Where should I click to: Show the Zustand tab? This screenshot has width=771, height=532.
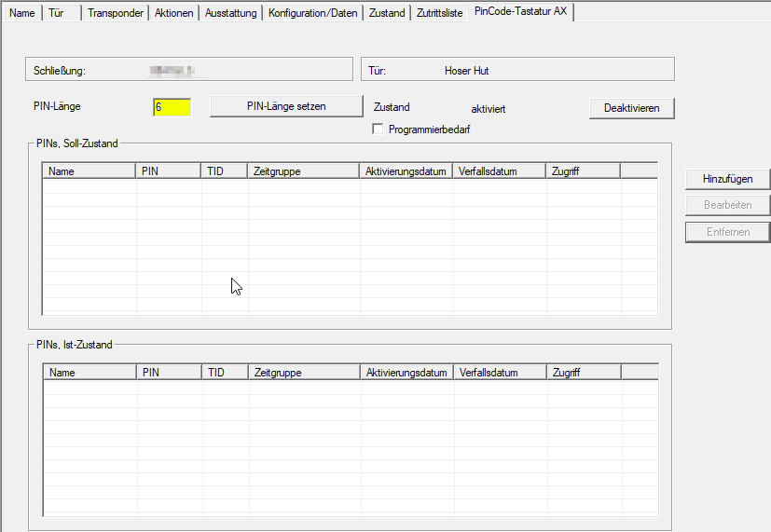pyautogui.click(x=386, y=13)
